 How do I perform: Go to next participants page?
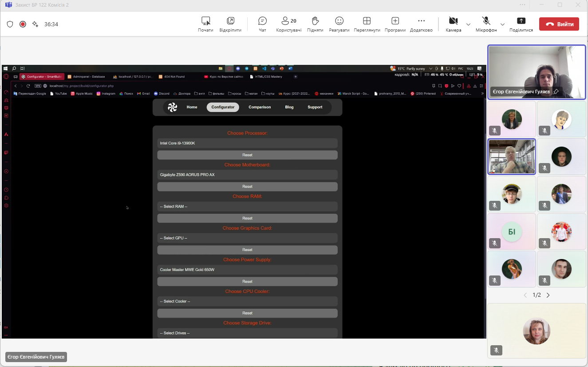(x=548, y=295)
